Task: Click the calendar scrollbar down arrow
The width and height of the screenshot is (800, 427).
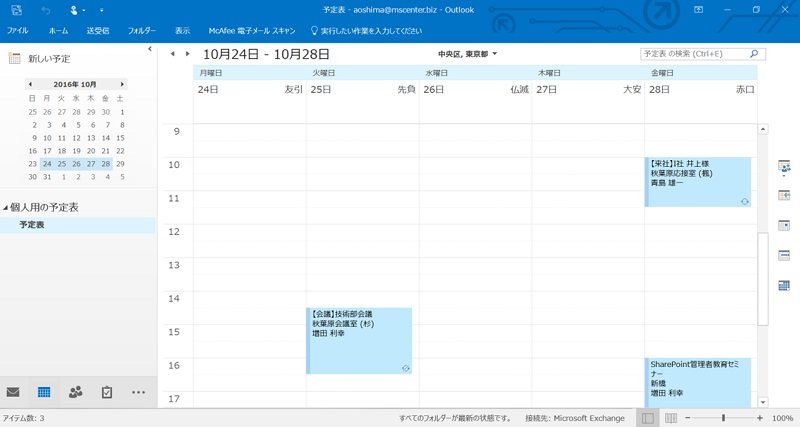Action: pyautogui.click(x=763, y=403)
